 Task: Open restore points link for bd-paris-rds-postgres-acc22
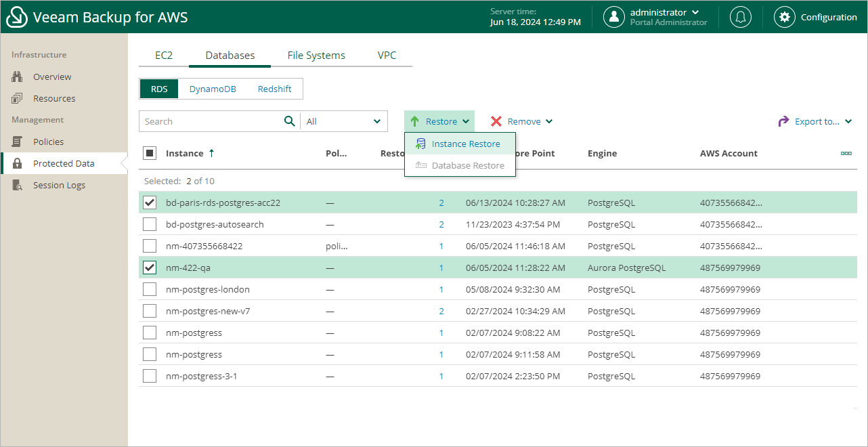click(441, 203)
